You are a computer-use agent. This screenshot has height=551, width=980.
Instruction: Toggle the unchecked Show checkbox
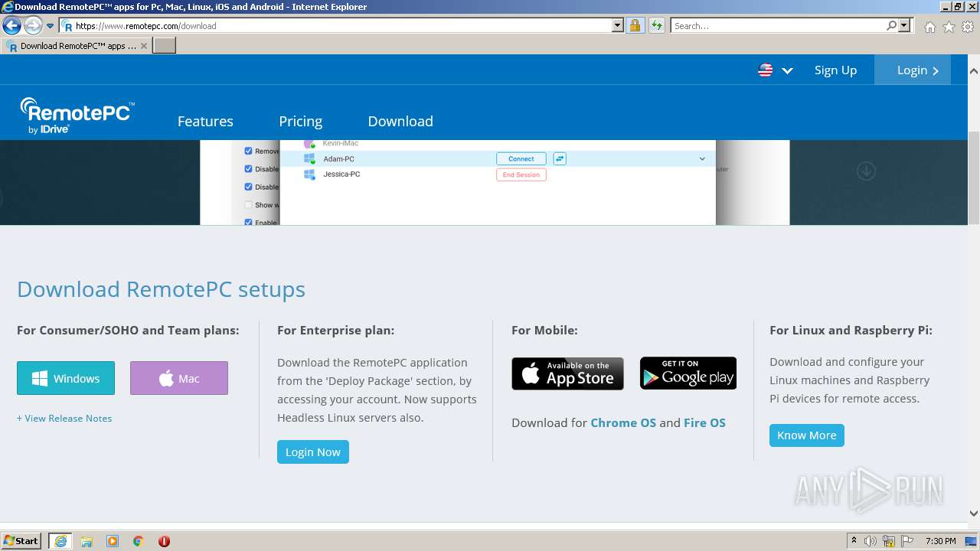(248, 204)
